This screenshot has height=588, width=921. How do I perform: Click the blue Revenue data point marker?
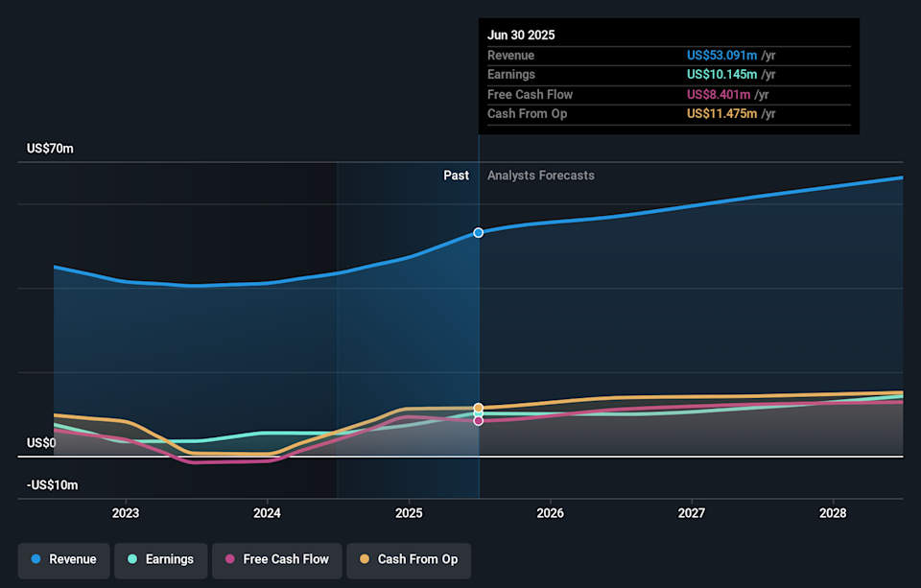point(479,233)
